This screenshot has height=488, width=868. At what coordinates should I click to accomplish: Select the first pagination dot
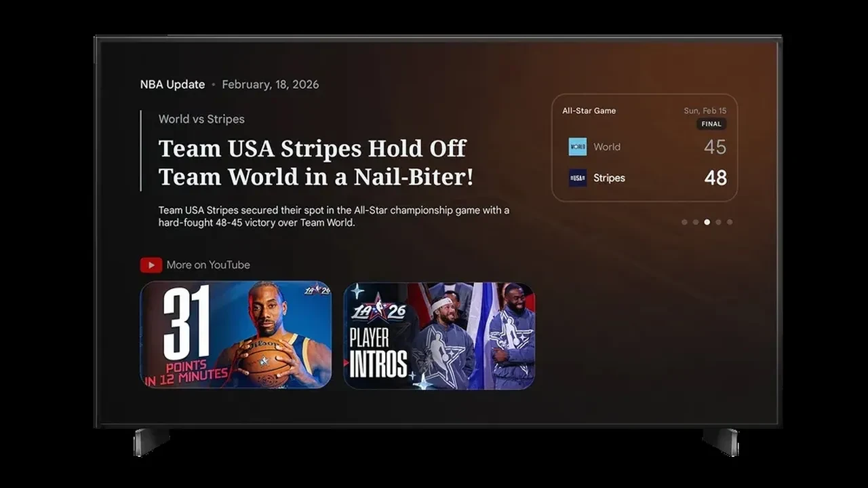[x=684, y=221]
